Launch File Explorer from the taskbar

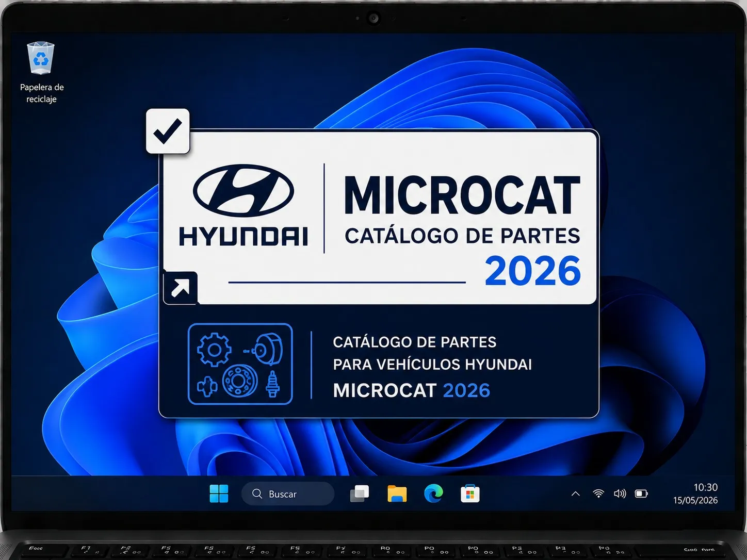click(397, 493)
